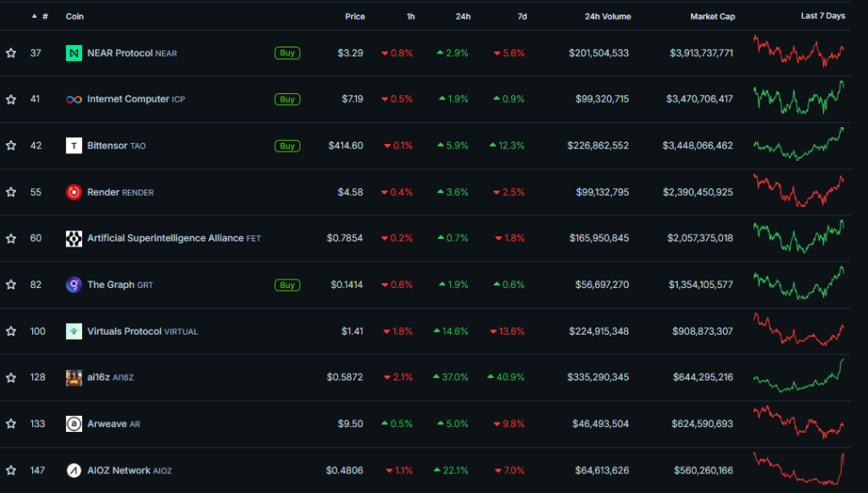Toggle the star for Internet Computer
The image size is (868, 493).
pyautogui.click(x=11, y=100)
